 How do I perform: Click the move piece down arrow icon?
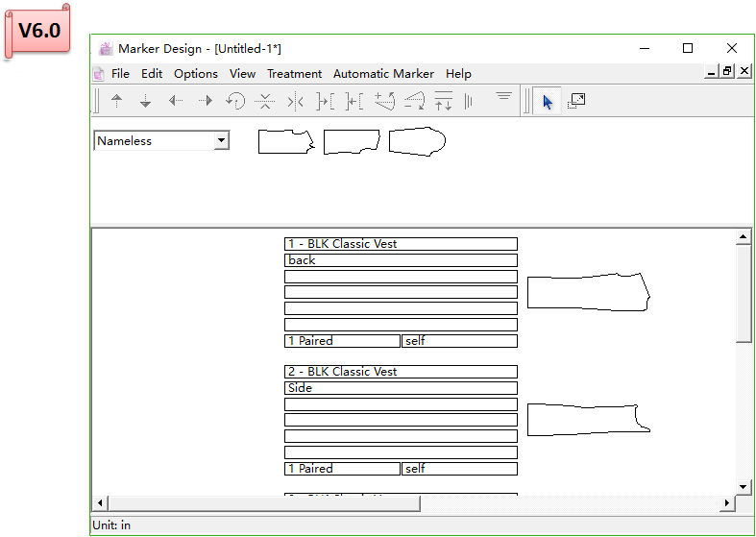tap(146, 101)
